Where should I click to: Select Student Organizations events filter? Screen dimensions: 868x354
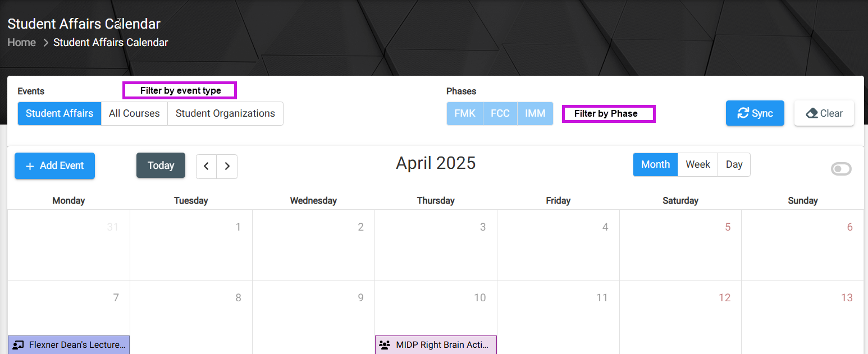tap(225, 113)
